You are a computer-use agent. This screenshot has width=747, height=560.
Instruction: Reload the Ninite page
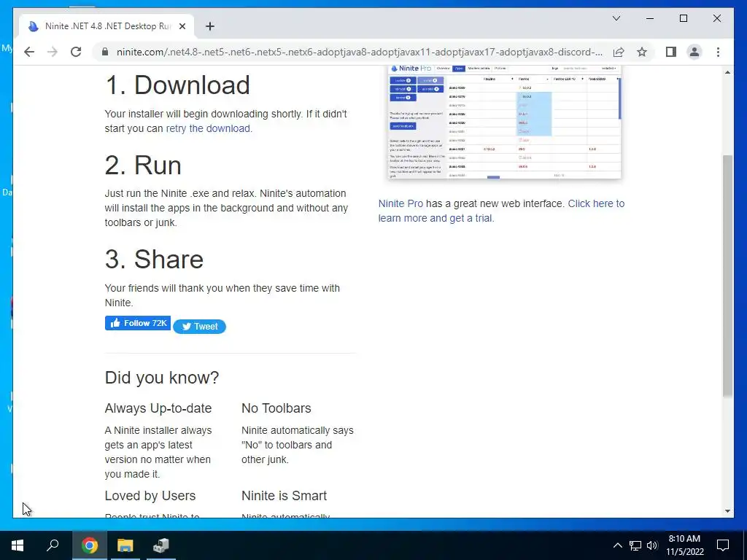(x=76, y=52)
